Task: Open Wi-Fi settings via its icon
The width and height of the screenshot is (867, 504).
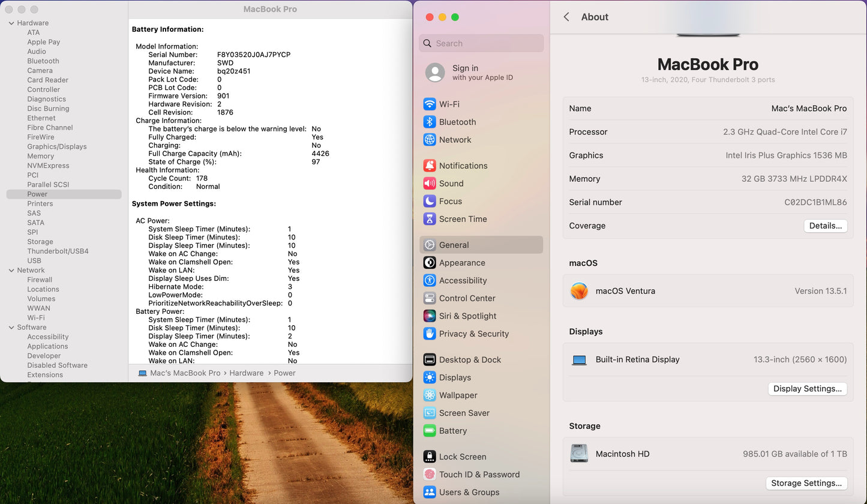Action: (430, 104)
